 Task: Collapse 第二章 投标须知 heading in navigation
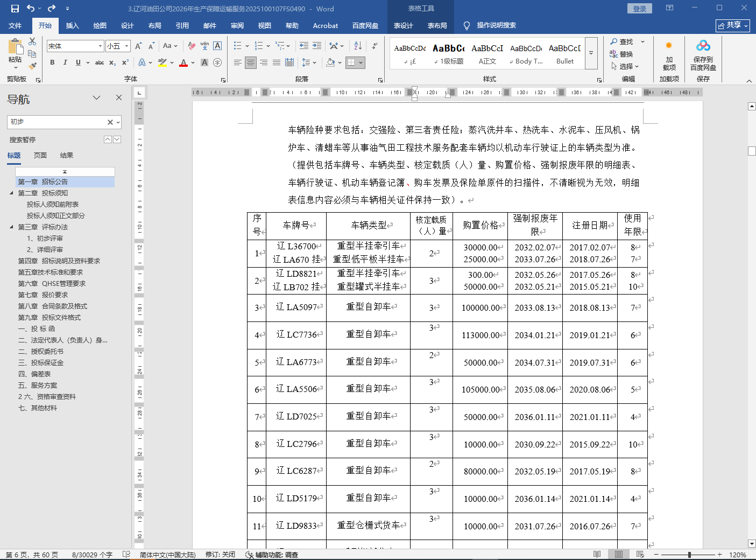11,193
